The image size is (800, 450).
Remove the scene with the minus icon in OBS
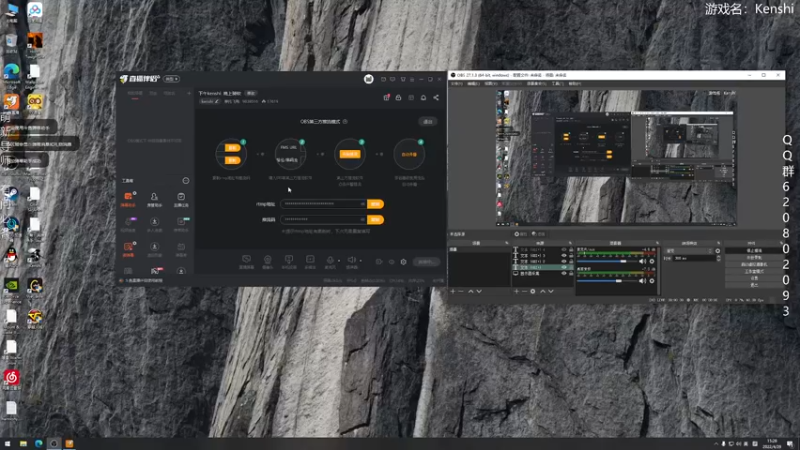click(461, 291)
